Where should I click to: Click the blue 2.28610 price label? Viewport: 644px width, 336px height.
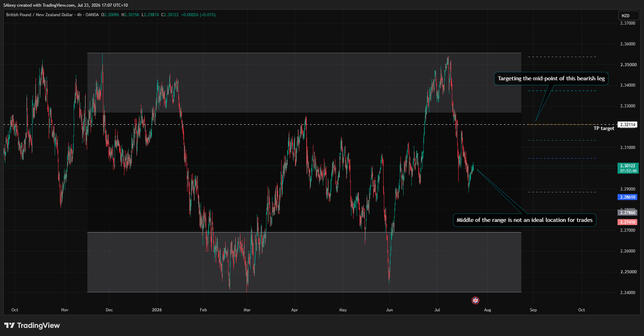click(628, 197)
